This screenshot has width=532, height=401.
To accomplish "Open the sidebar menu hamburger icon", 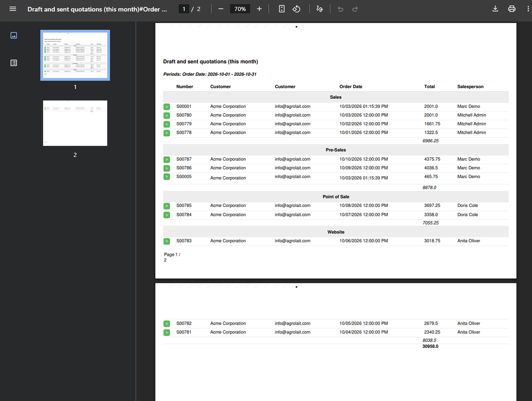I will 13,9.
